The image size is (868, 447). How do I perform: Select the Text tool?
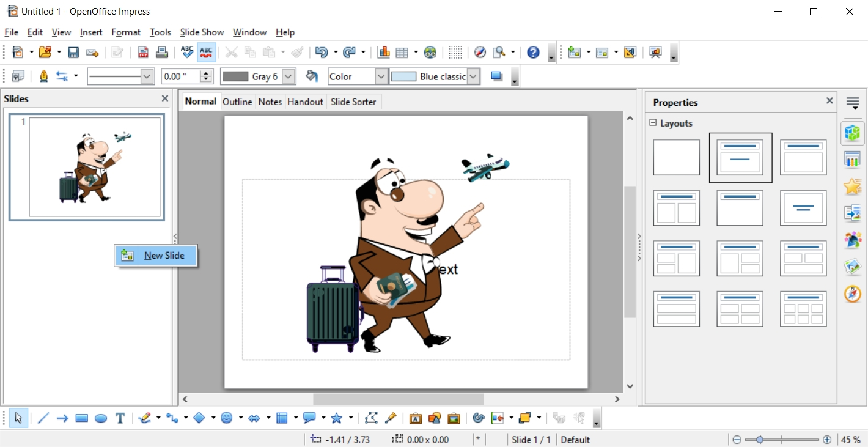click(120, 418)
